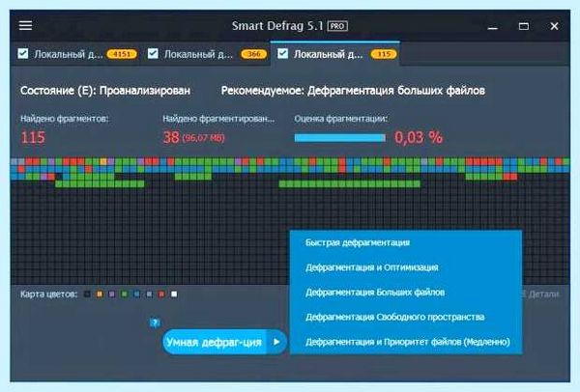Click the PRO badge in title
Image resolution: width=580 pixels, height=392 pixels.
[337, 26]
